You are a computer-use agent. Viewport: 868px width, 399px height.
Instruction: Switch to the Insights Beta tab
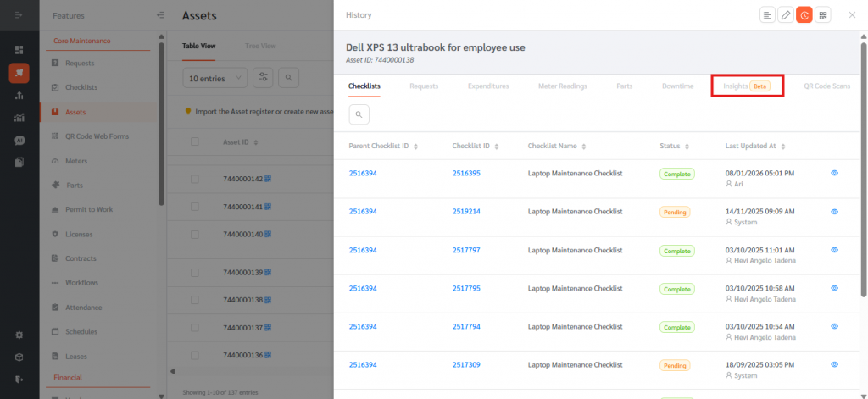[746, 86]
